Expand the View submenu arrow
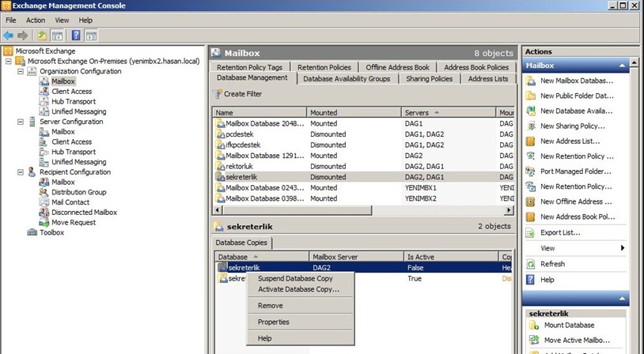The width and height of the screenshot is (644, 354). (623, 248)
